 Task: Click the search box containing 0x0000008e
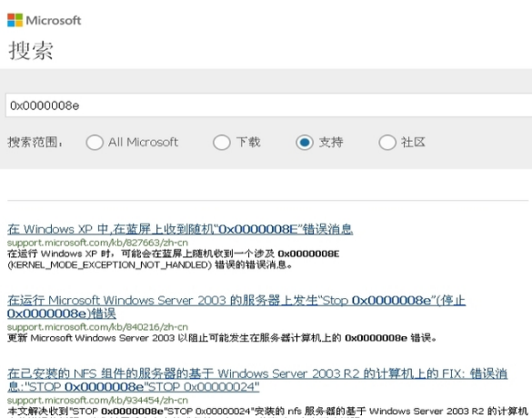click(x=268, y=105)
